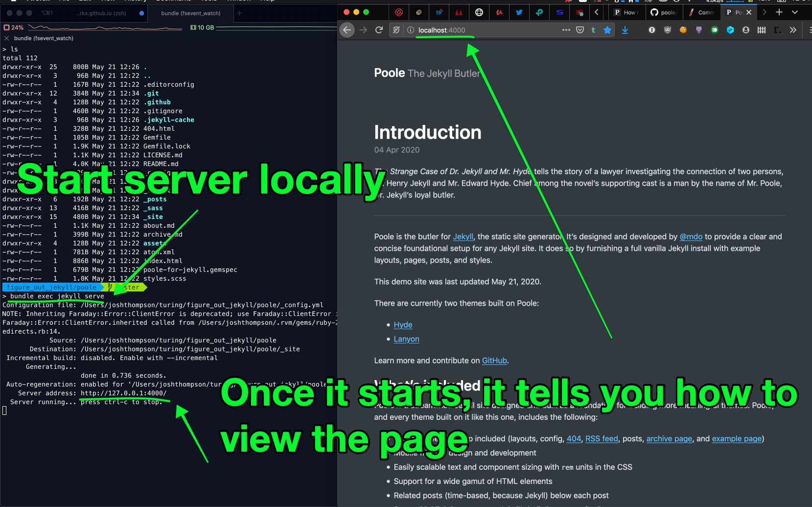Open the 'RSS feed' link
812x507 pixels.
coord(602,439)
